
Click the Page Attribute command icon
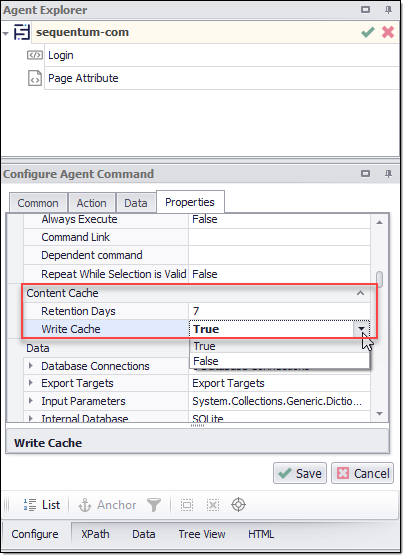[x=35, y=79]
